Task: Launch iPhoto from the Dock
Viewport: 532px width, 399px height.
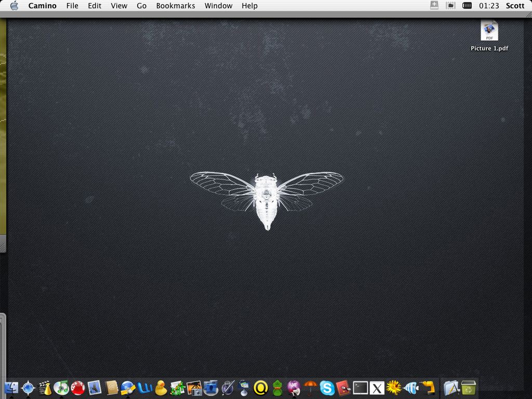Action: [x=194, y=388]
